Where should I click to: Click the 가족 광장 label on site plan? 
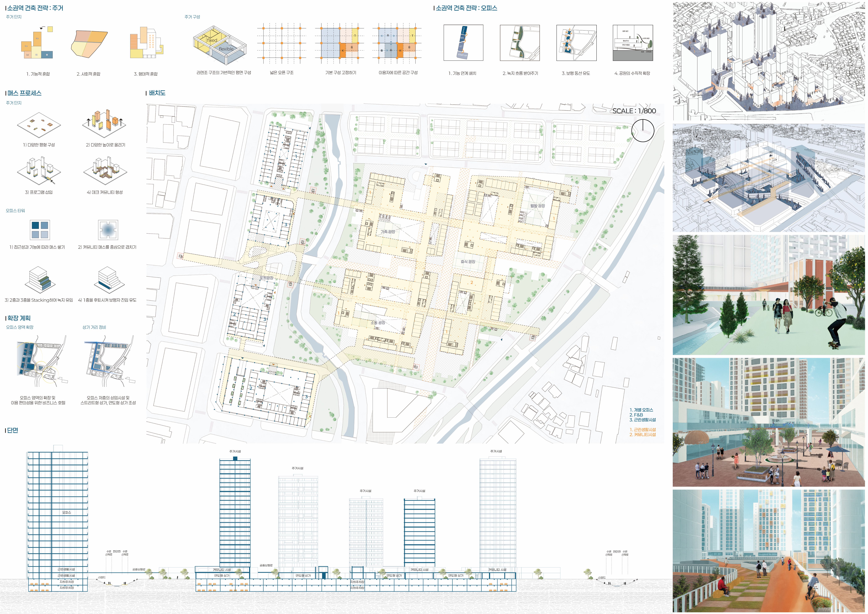point(387,232)
